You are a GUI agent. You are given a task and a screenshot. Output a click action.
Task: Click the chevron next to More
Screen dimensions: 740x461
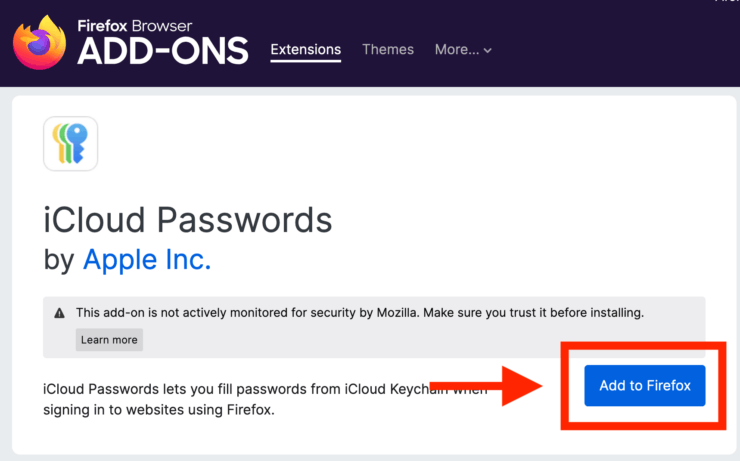coord(488,50)
